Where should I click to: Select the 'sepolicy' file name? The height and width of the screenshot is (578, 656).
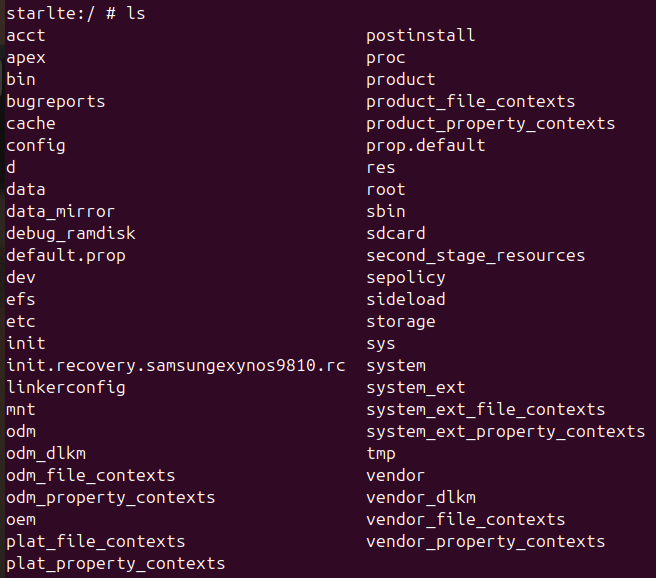(406, 278)
